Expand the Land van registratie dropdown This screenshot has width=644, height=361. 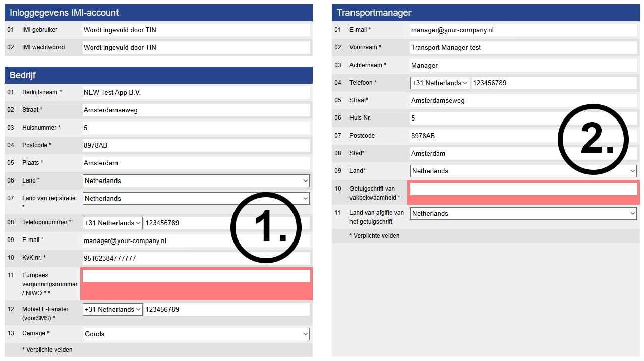point(196,198)
